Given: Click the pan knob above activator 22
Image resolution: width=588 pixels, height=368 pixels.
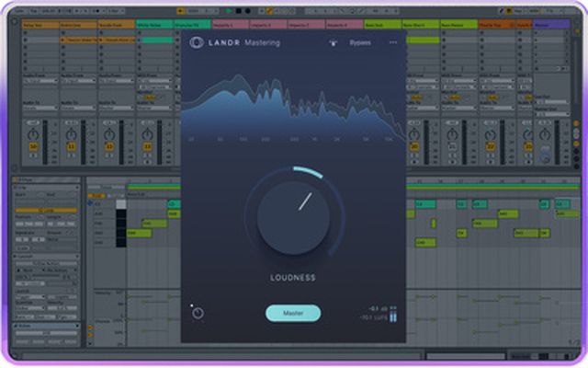Looking at the screenshot, I should click(x=490, y=134).
